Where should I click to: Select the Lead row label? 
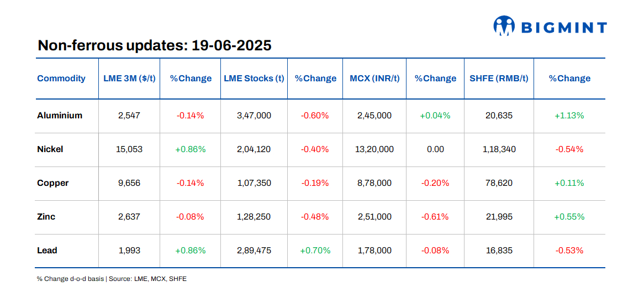tap(47, 251)
